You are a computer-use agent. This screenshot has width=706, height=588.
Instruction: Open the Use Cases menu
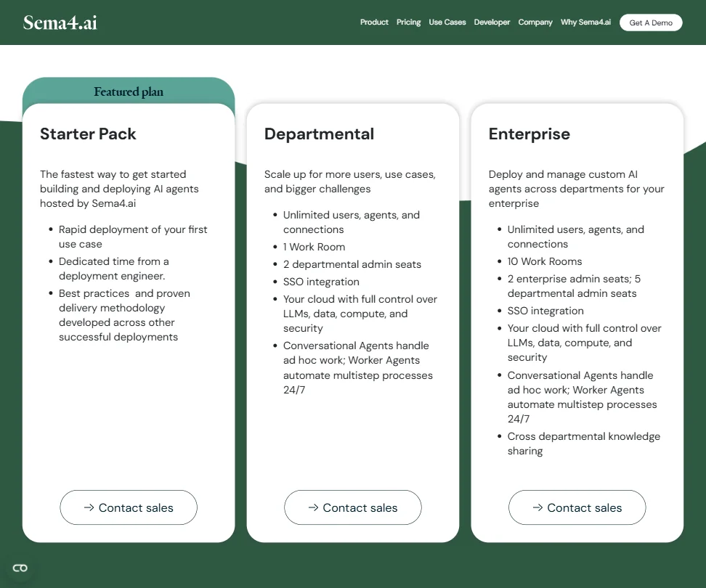[447, 22]
